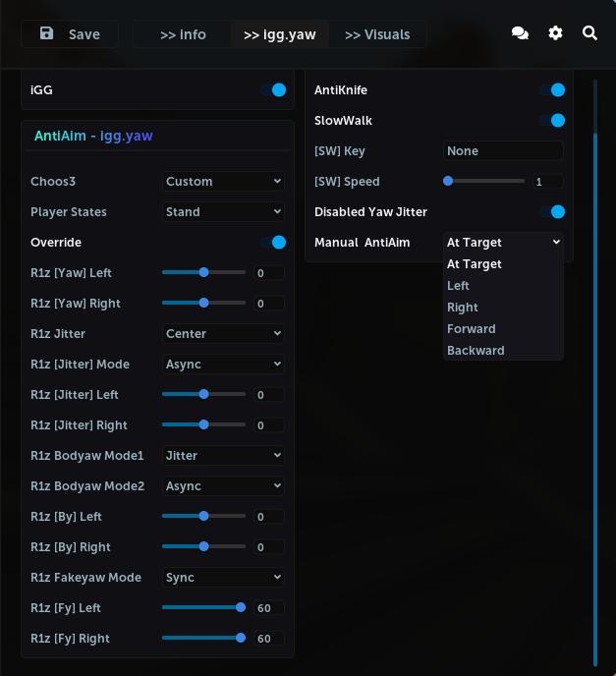This screenshot has width=616, height=676.
Task: Disable the AntiKnife toggle
Action: tap(552, 90)
